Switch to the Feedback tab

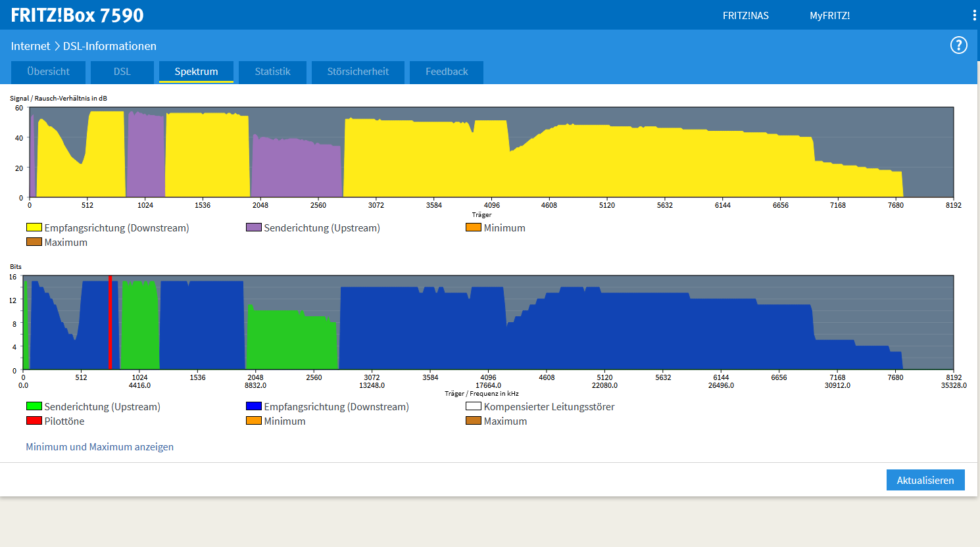click(x=447, y=72)
